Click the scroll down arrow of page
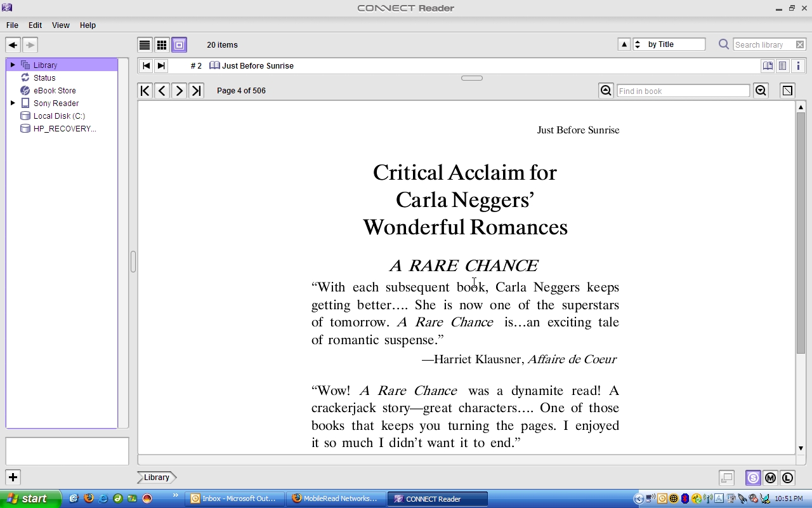The image size is (812, 508). [801, 448]
